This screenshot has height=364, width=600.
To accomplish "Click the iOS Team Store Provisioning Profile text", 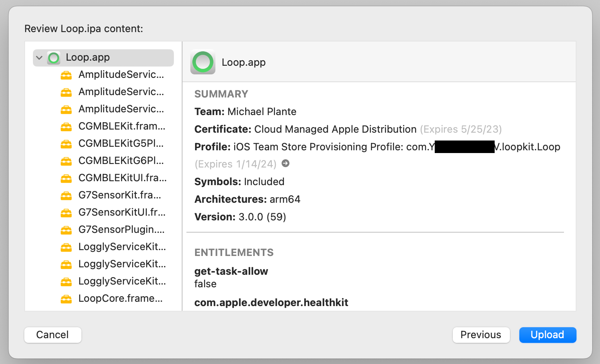I will click(318, 147).
